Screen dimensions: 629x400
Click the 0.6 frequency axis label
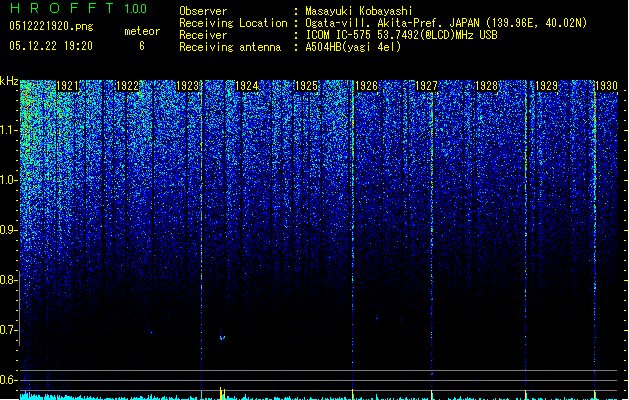pyautogui.click(x=7, y=380)
